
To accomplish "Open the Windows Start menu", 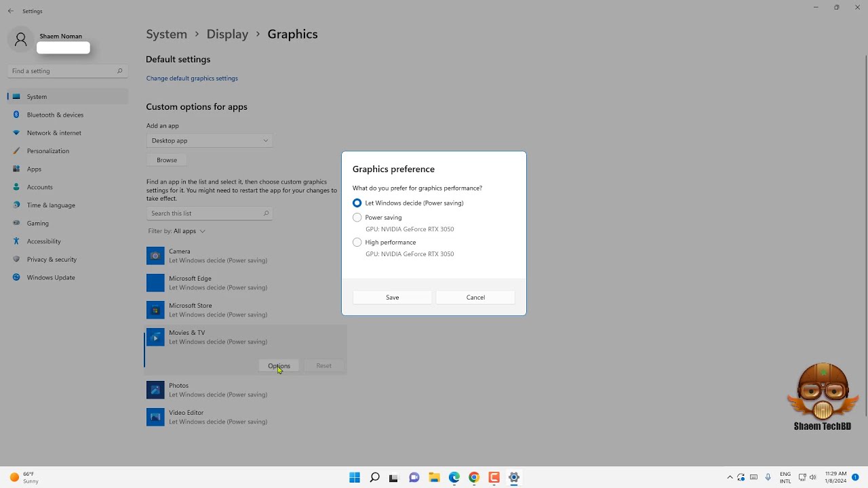I will point(355,477).
